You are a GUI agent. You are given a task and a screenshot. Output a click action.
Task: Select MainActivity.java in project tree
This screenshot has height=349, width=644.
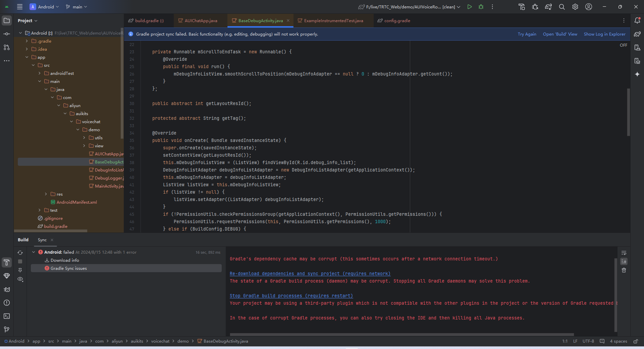tap(107, 186)
